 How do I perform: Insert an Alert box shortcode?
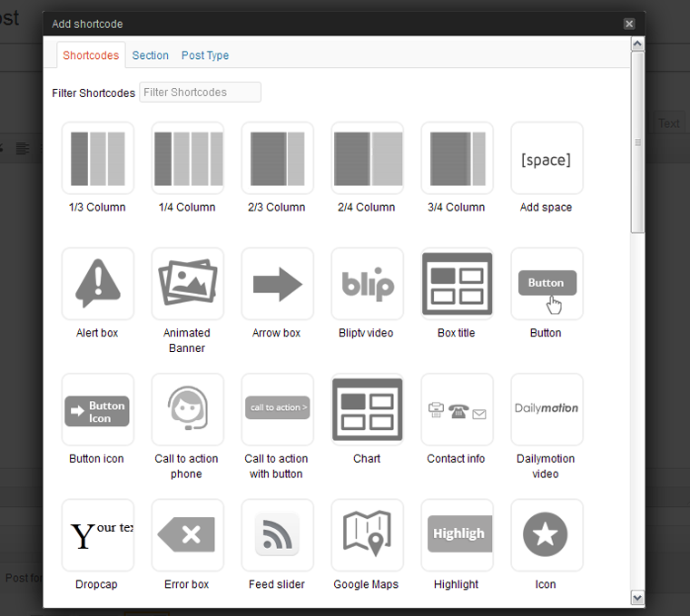98,284
